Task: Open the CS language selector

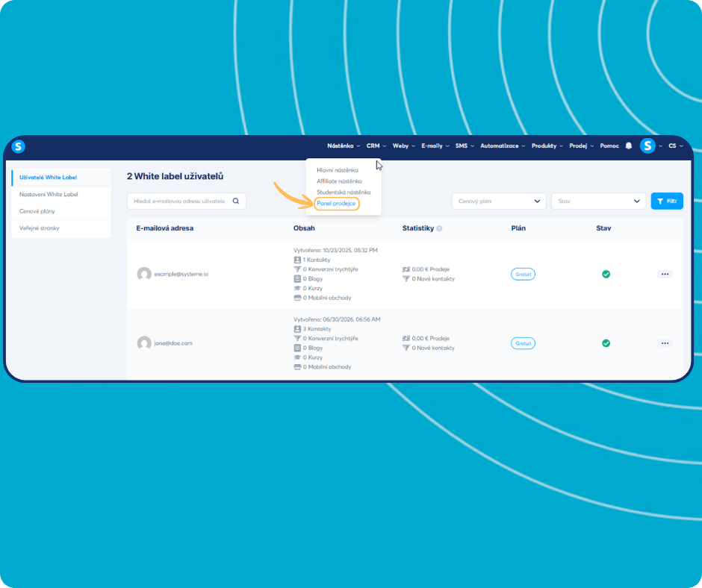Action: click(x=676, y=146)
